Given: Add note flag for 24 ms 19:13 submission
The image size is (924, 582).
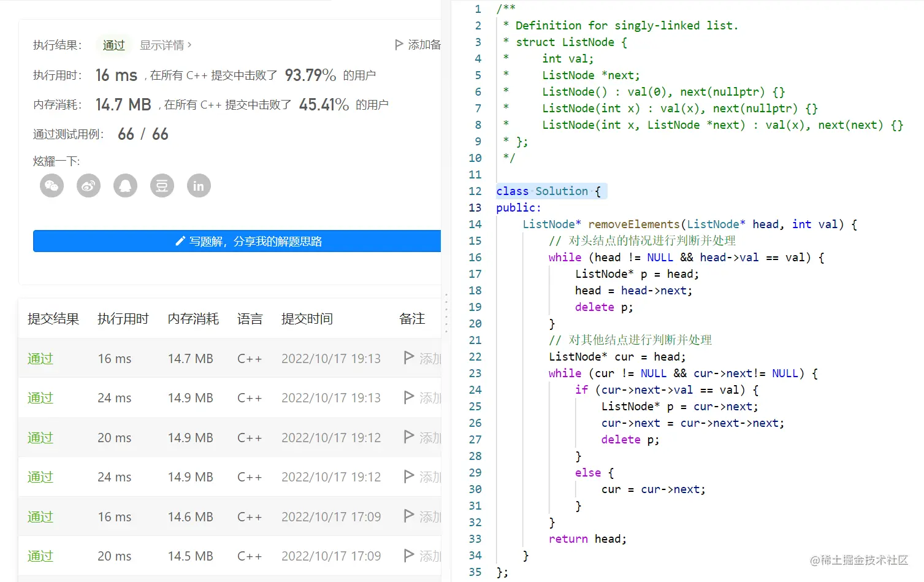Looking at the screenshot, I should click(x=409, y=397).
